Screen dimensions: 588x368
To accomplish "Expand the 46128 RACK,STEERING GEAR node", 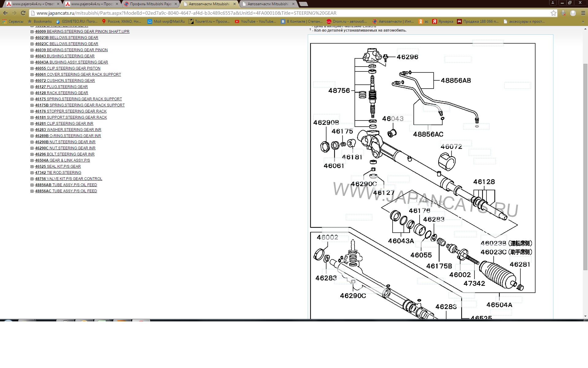I will pyautogui.click(x=32, y=93).
